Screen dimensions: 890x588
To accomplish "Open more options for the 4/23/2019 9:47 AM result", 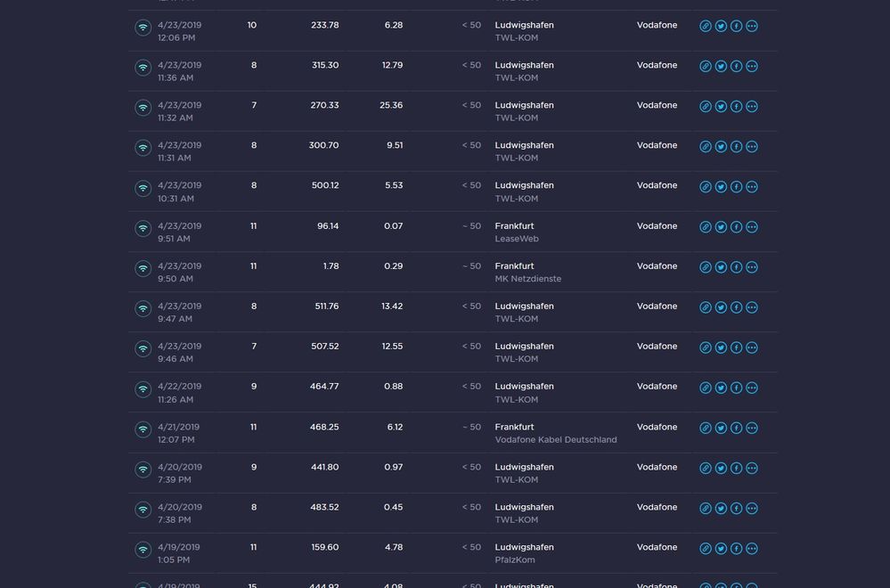I will click(752, 307).
